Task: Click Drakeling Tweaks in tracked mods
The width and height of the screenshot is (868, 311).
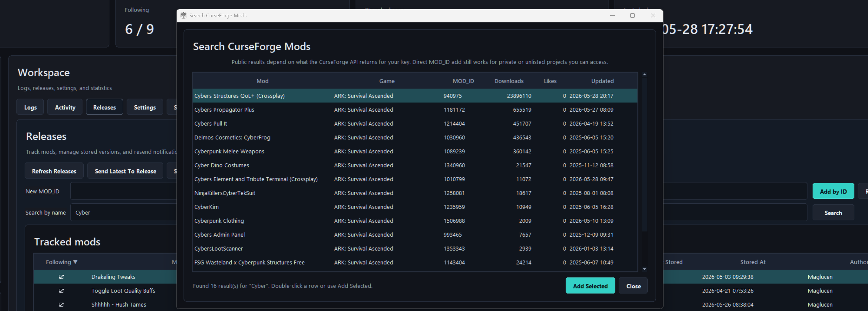Action: tap(113, 277)
